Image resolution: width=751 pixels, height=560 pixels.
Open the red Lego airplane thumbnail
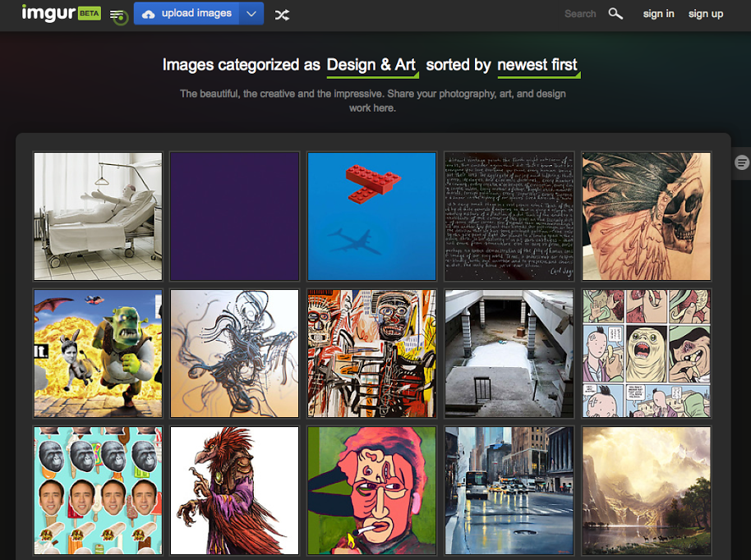tap(371, 216)
